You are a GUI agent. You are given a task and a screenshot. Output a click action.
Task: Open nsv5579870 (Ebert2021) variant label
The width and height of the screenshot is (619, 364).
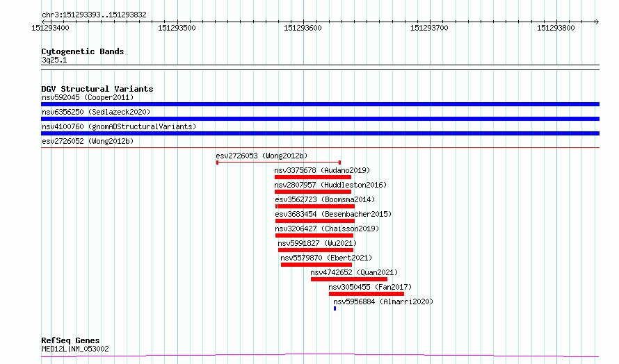point(326,258)
